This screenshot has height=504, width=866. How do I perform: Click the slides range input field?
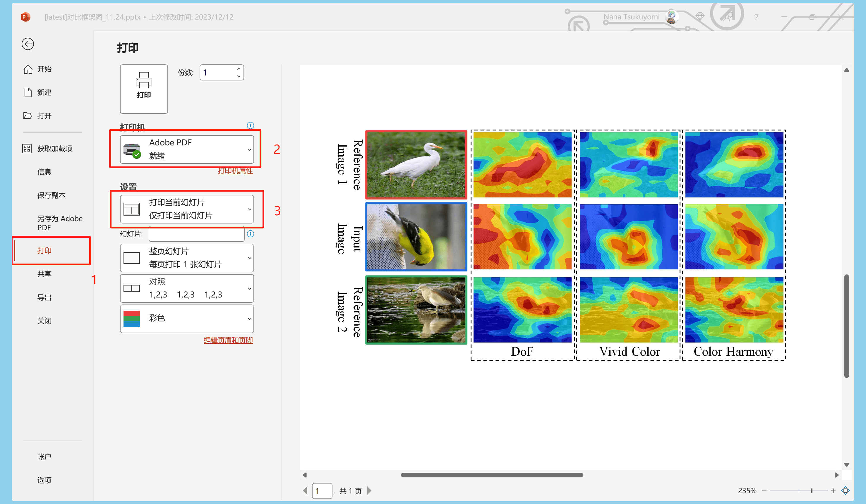(x=196, y=234)
